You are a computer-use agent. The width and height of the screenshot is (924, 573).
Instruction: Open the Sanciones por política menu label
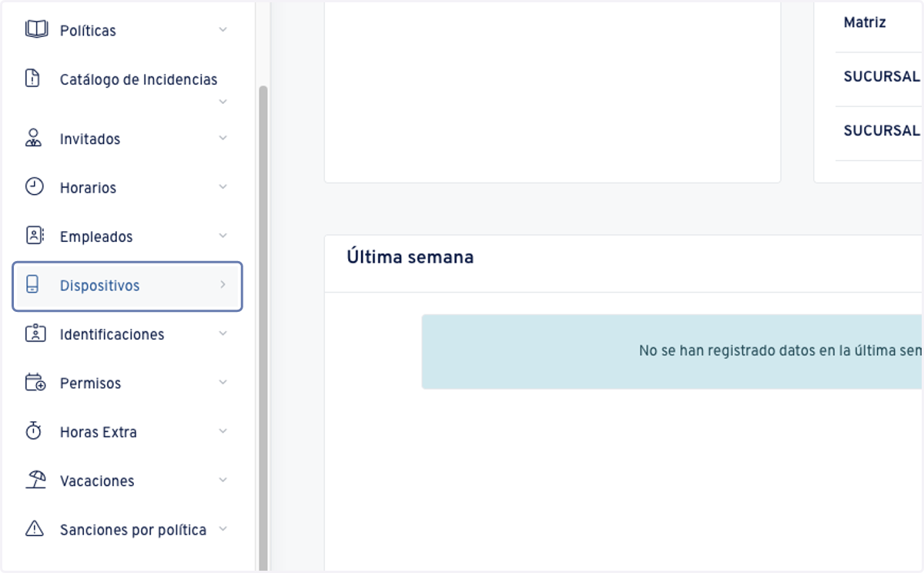pyautogui.click(x=133, y=530)
